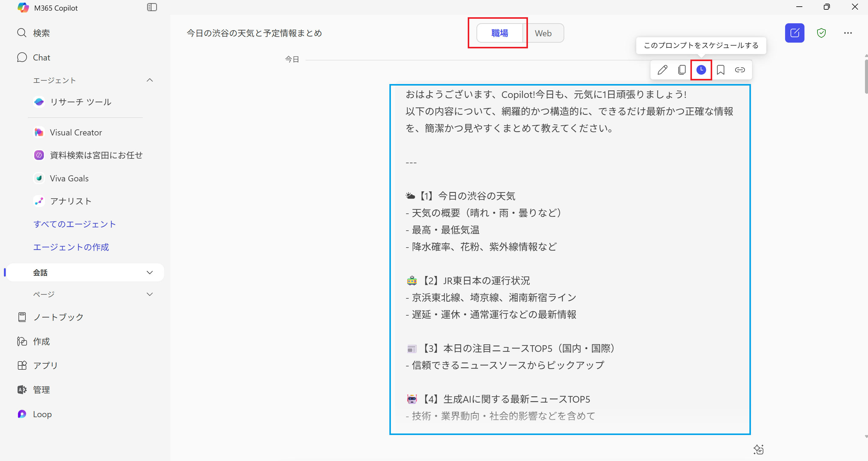Screen dimensions: 868x461
Task: Open the リサーチ ツール agent
Action: tap(80, 102)
